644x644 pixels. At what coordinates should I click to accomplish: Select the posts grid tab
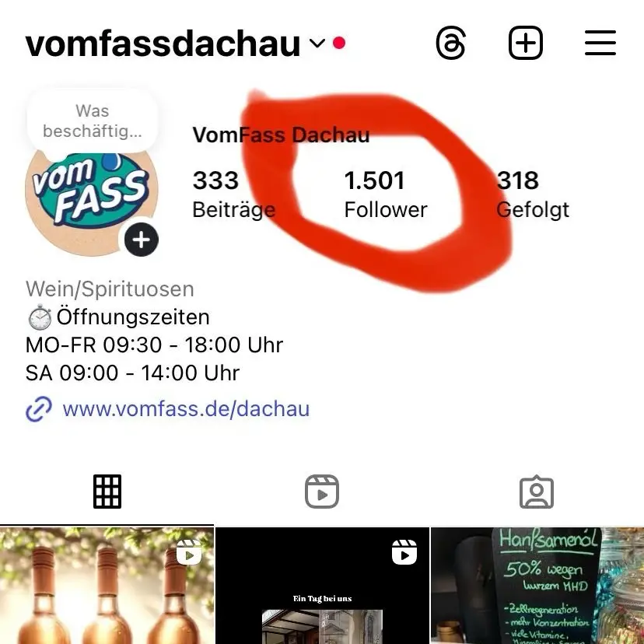coord(107,492)
